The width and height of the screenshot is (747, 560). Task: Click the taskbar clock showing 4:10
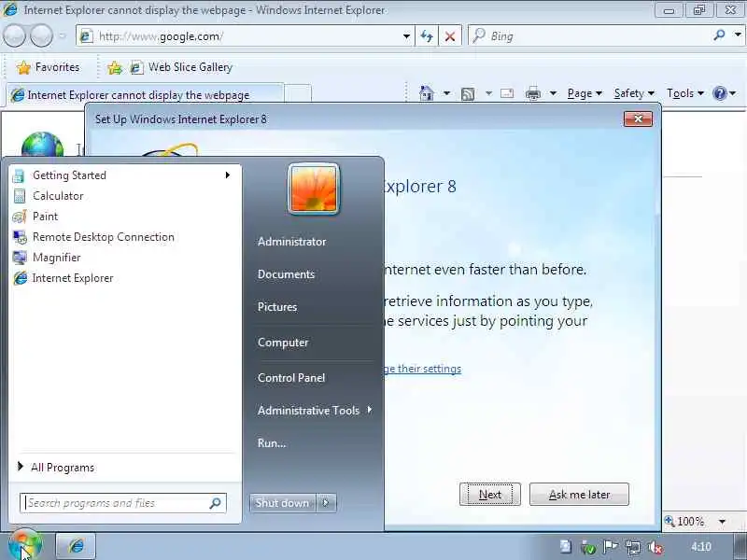tap(701, 547)
